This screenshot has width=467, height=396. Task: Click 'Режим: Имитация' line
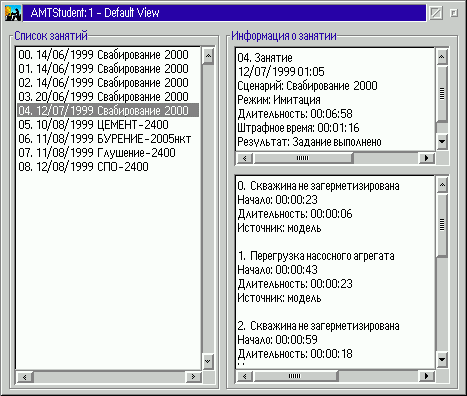coord(279,100)
